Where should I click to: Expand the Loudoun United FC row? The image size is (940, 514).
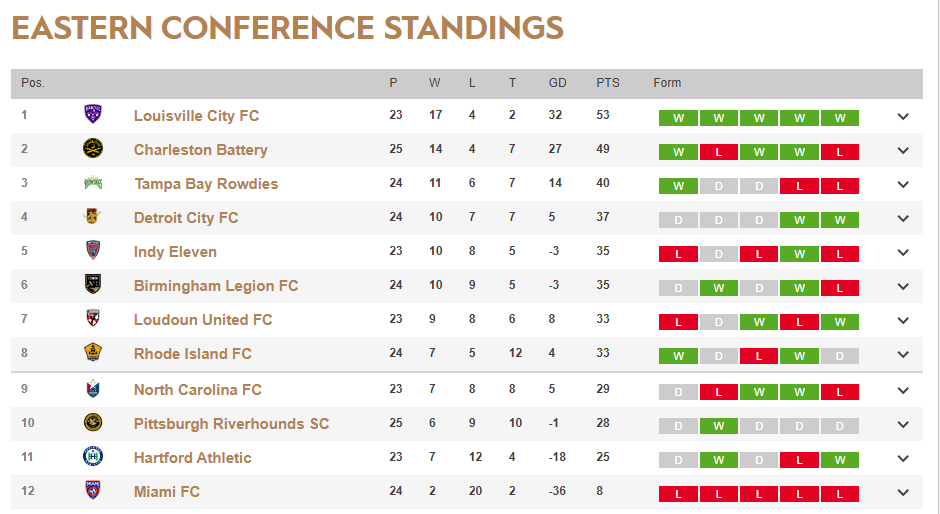pyautogui.click(x=903, y=321)
